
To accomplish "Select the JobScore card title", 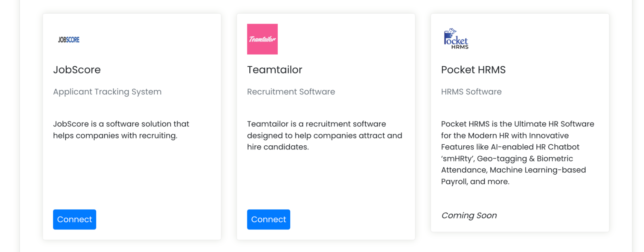I will pos(77,70).
